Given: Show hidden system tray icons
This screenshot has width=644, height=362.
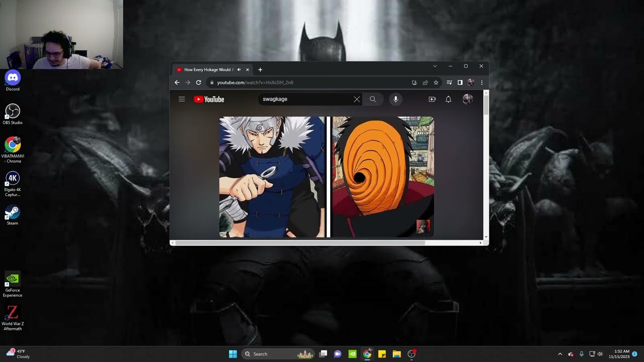Looking at the screenshot, I should coord(560,354).
